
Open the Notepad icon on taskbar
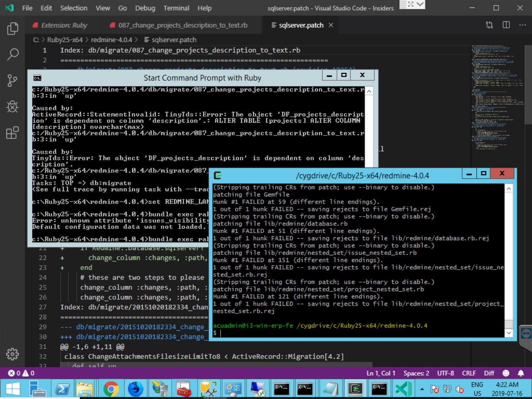click(330, 389)
